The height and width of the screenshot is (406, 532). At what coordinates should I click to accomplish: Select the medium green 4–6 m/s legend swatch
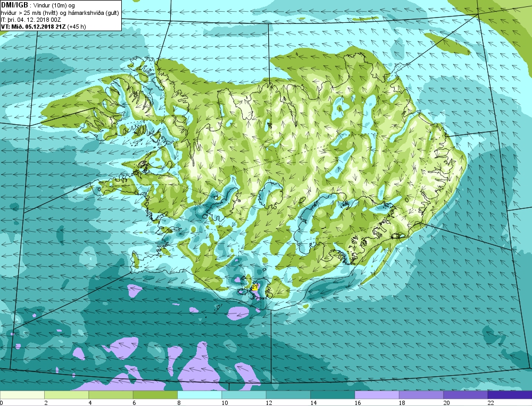[x=111, y=395]
